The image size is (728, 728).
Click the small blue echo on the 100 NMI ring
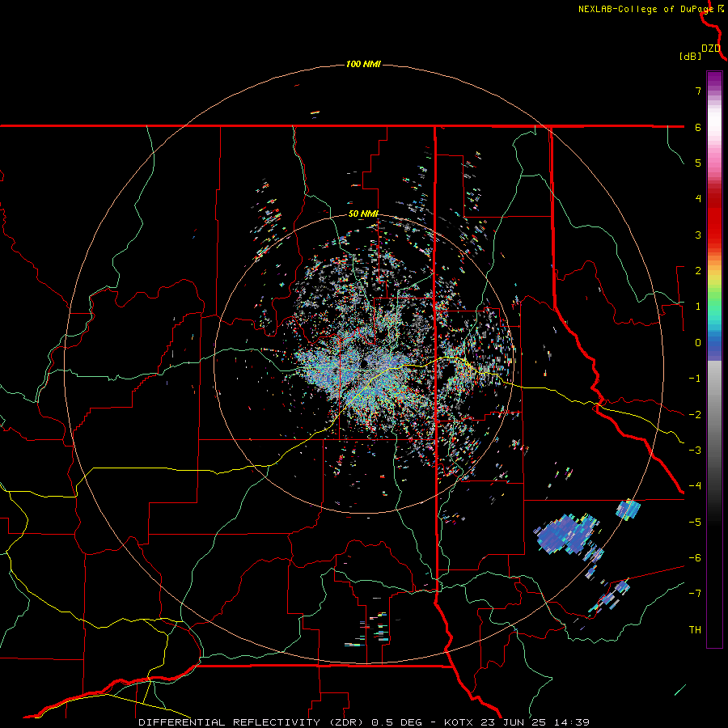point(628,510)
